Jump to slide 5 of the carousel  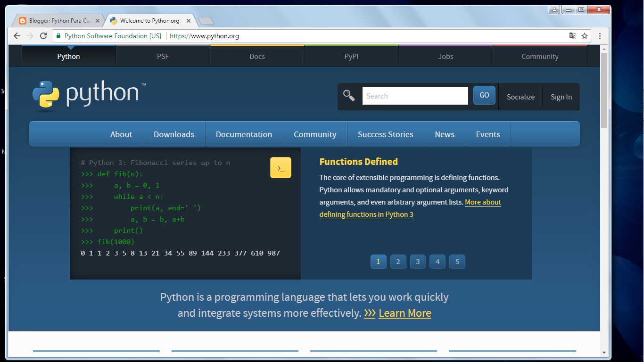point(457,261)
